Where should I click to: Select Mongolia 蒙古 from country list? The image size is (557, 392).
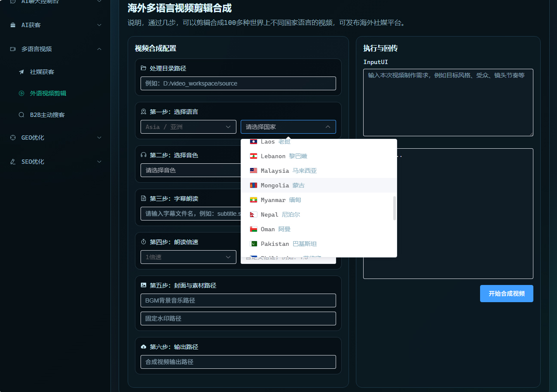318,185
